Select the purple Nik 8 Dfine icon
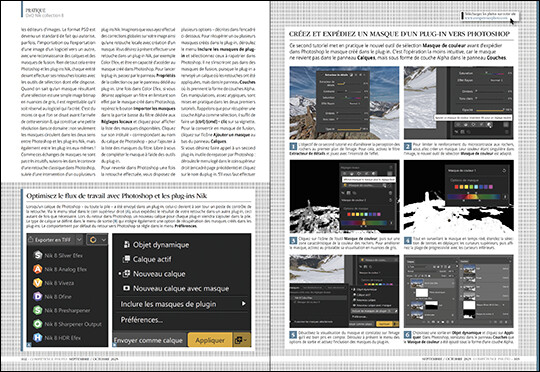Image resolution: width=540 pixels, height=372 pixels. tap(38, 296)
